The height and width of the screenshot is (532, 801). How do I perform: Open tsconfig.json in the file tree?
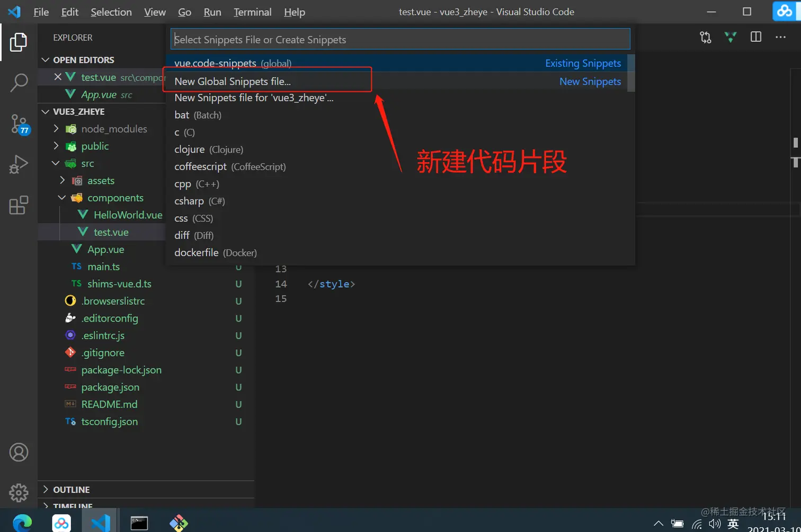[x=109, y=421]
